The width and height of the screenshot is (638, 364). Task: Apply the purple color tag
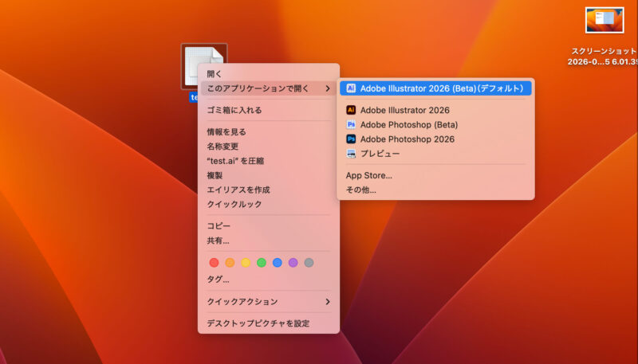[x=293, y=262]
